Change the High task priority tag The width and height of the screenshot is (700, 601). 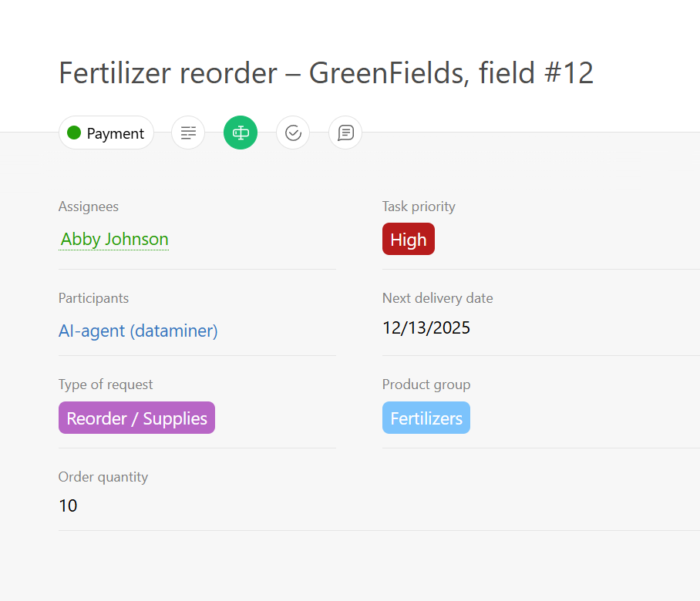(409, 240)
